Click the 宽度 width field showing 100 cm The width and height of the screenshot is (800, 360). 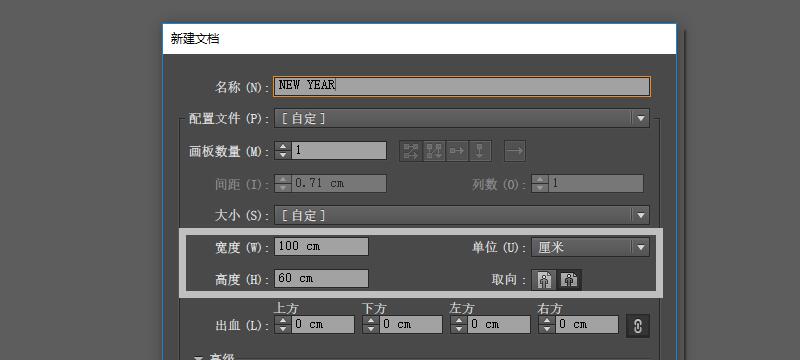coord(321,246)
